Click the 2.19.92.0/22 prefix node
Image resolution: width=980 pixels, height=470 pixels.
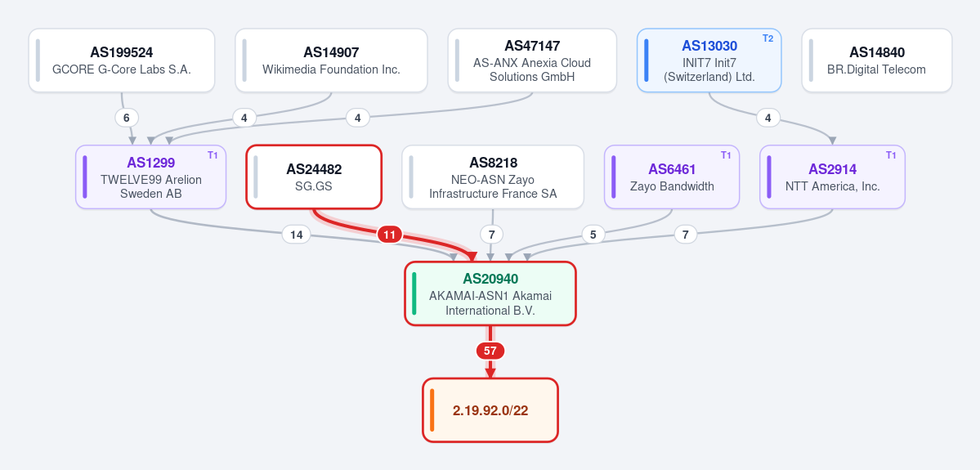coord(490,410)
